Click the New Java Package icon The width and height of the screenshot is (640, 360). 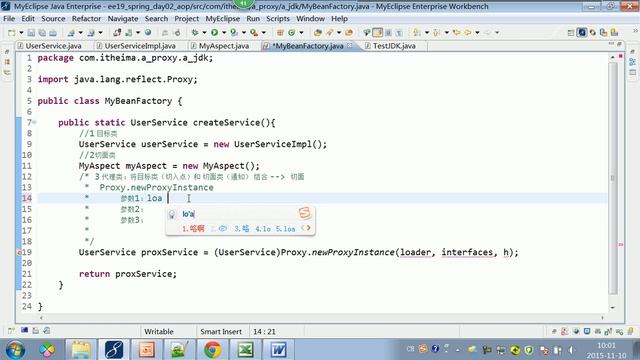[x=280, y=33]
